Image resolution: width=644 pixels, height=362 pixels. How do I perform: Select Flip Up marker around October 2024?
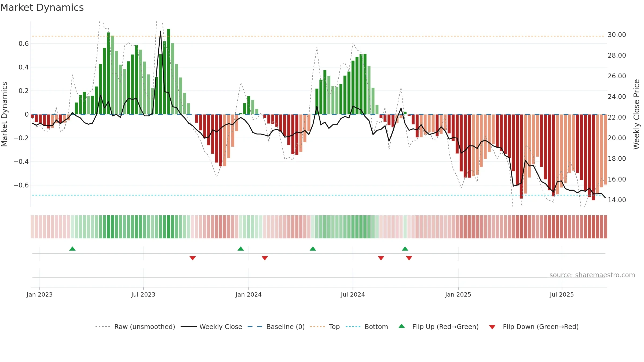click(405, 249)
